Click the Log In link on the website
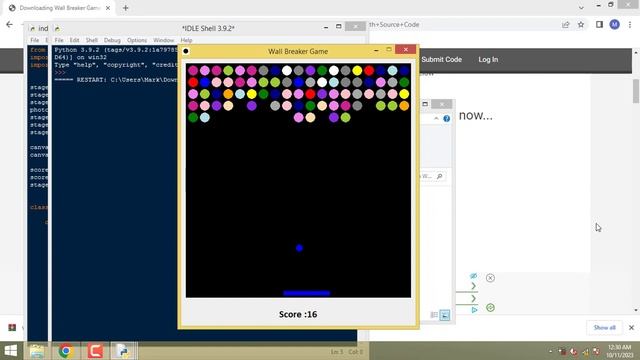The image size is (640, 360). (488, 60)
